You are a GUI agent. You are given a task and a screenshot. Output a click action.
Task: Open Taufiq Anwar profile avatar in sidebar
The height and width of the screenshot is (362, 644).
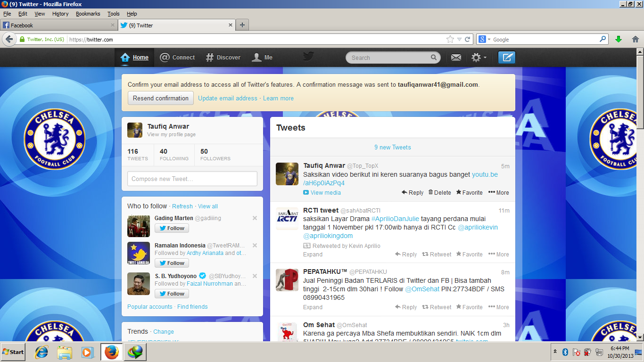135,130
